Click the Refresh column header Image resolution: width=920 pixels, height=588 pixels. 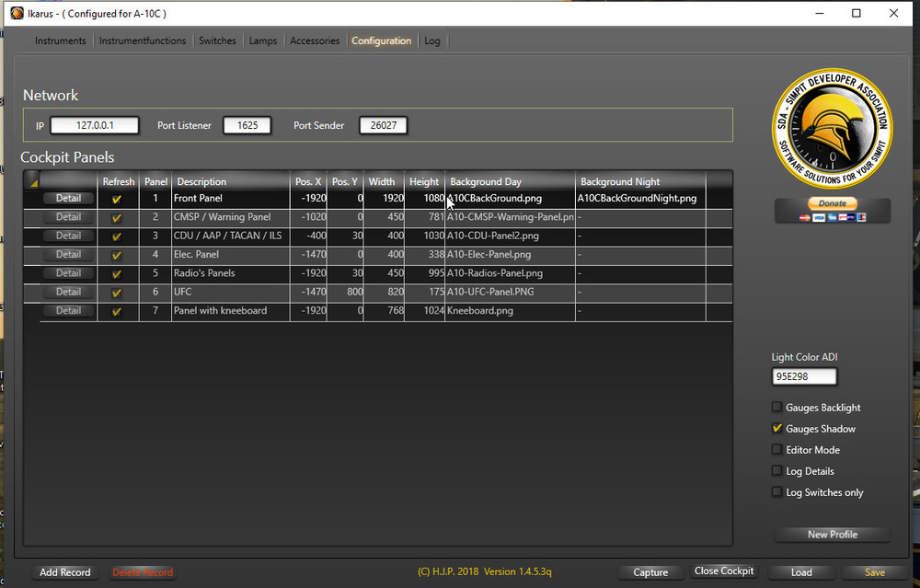click(x=119, y=182)
